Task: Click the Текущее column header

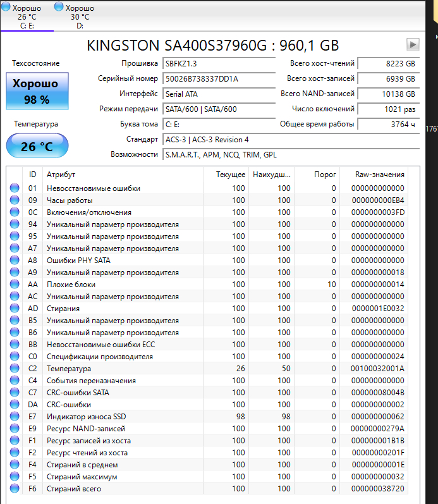Action: point(226,175)
